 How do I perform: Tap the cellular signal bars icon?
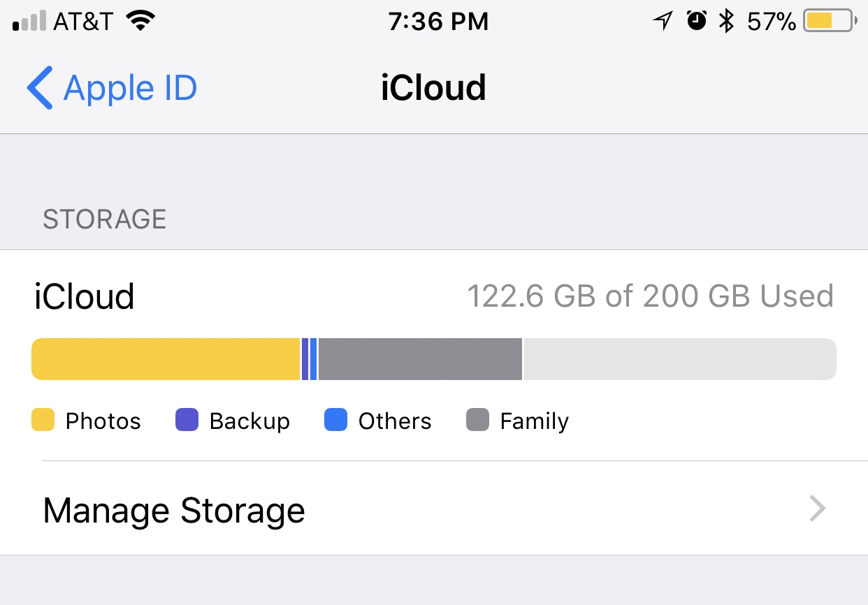[29, 21]
